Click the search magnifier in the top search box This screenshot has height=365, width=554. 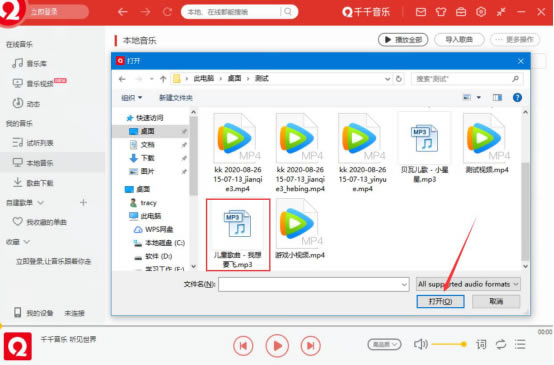click(288, 12)
